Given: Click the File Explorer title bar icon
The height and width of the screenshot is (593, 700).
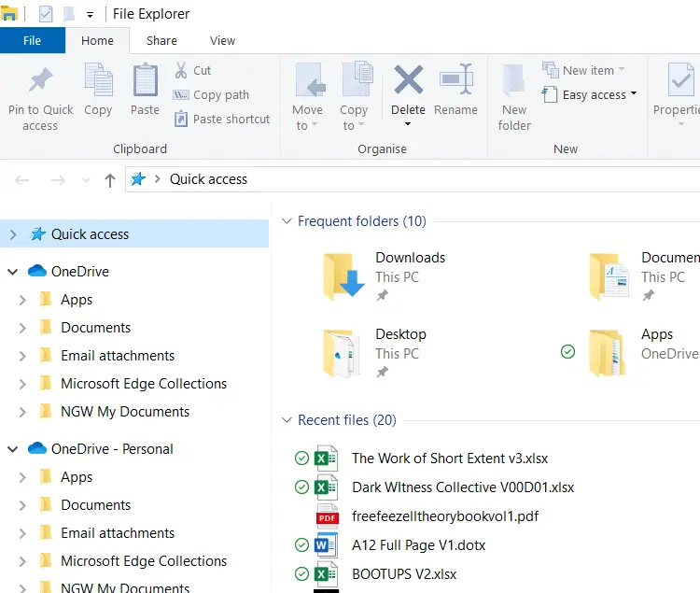Looking at the screenshot, I should click(x=9, y=13).
